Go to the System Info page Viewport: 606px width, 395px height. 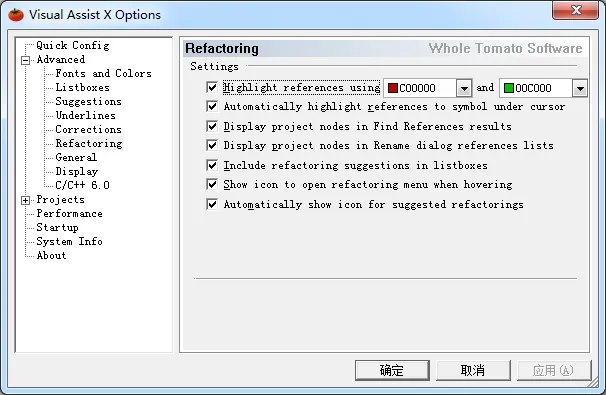coord(69,242)
